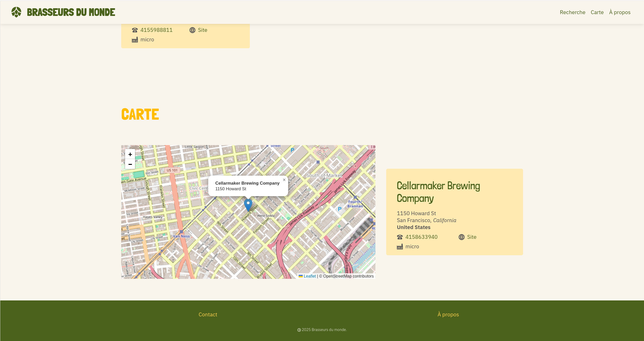
Task: Click globe icon in top brewery card
Action: coord(192,30)
